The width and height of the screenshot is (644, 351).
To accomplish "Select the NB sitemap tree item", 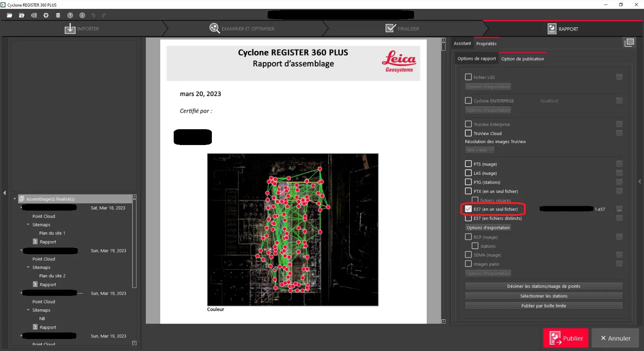I will coord(42,319).
